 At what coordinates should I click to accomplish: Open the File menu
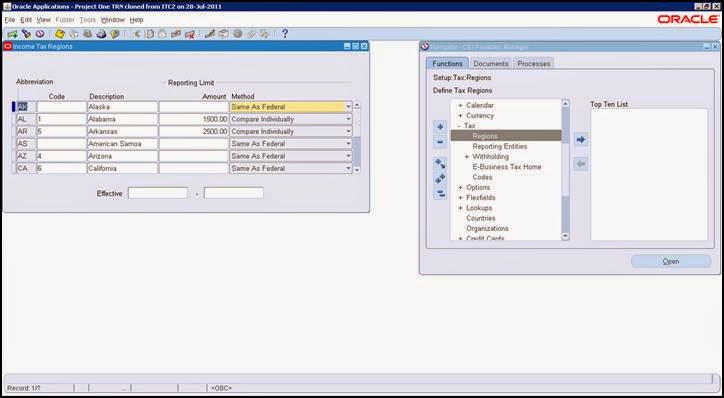pyautogui.click(x=10, y=20)
